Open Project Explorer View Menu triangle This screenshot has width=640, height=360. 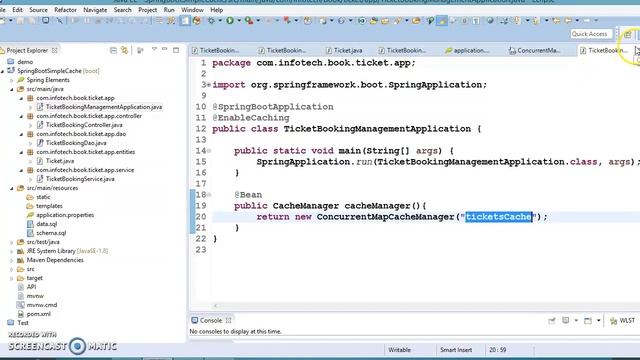tap(154, 49)
